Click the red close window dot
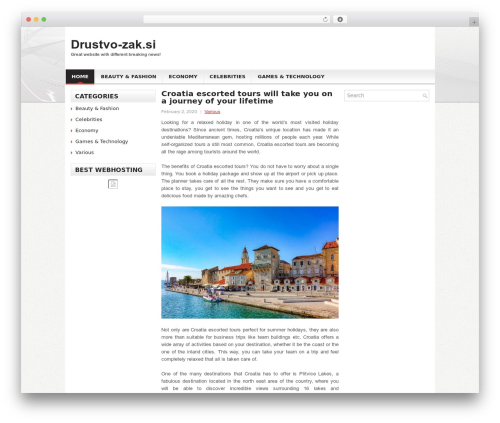The height and width of the screenshot is (423, 500). pyautogui.click(x=29, y=19)
